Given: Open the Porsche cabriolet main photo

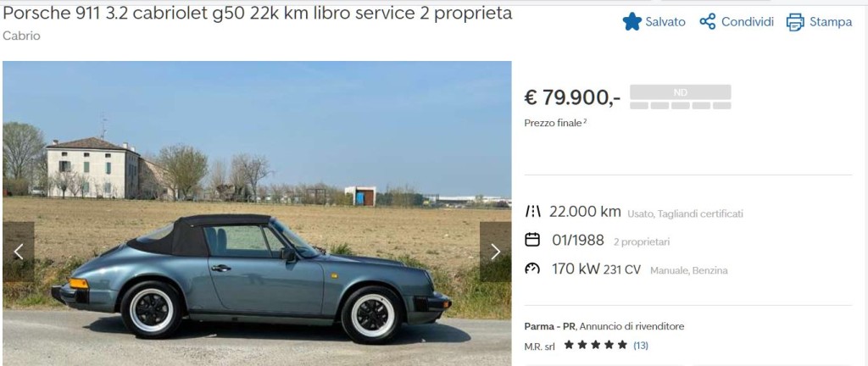Looking at the screenshot, I should [x=257, y=213].
